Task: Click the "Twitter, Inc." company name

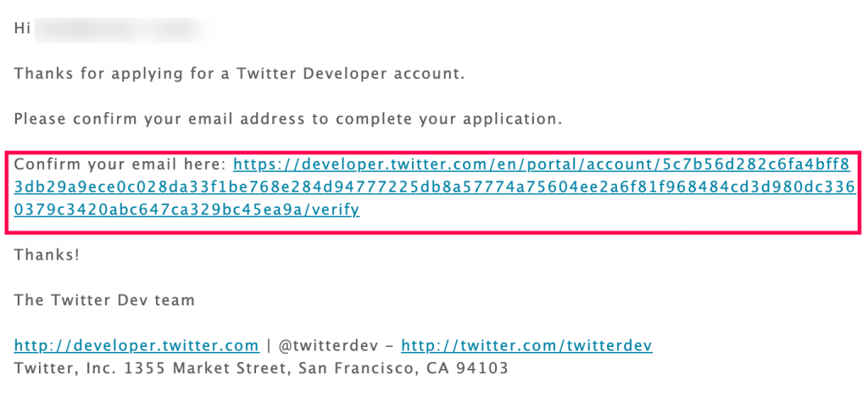Action: [62, 369]
